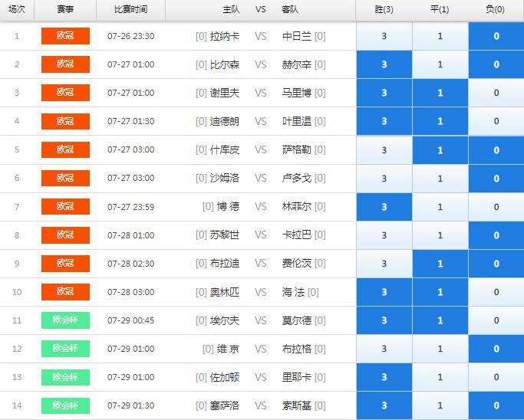Viewport: 524px width, 420px height.
Task: Open away team 中日兰
Action: [x=296, y=36]
